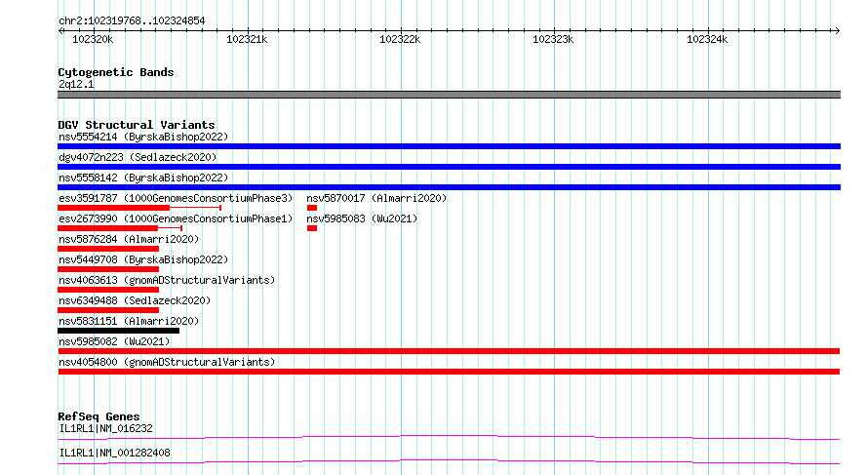
Task: Select the red bar under nsv5449708
Action: [108, 269]
